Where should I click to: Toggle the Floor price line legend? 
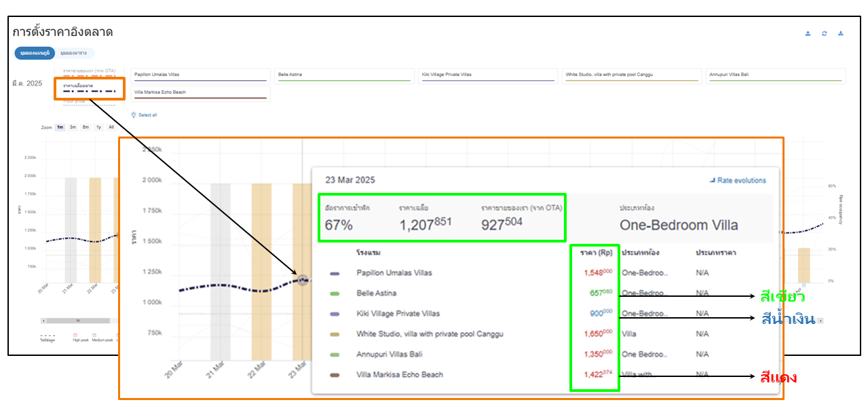coord(89,102)
